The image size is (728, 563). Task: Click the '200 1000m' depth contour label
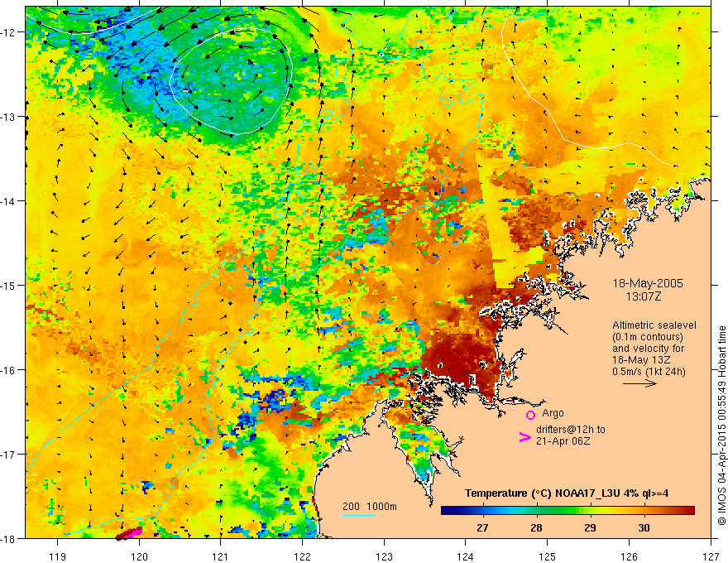[x=370, y=507]
